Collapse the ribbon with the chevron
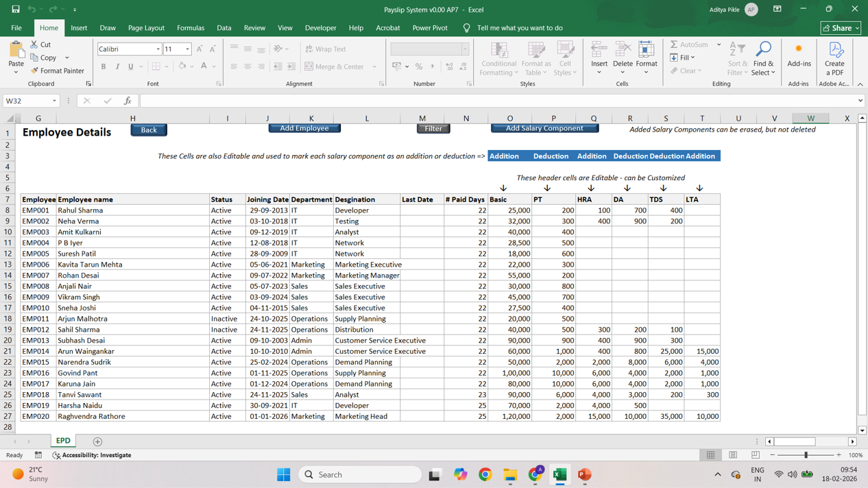The image size is (868, 488). pyautogui.click(x=860, y=84)
